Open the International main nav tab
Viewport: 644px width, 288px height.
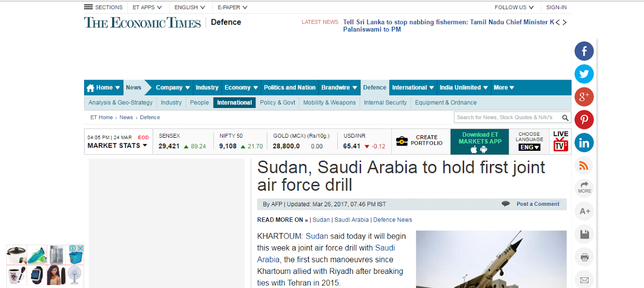pyautogui.click(x=413, y=87)
